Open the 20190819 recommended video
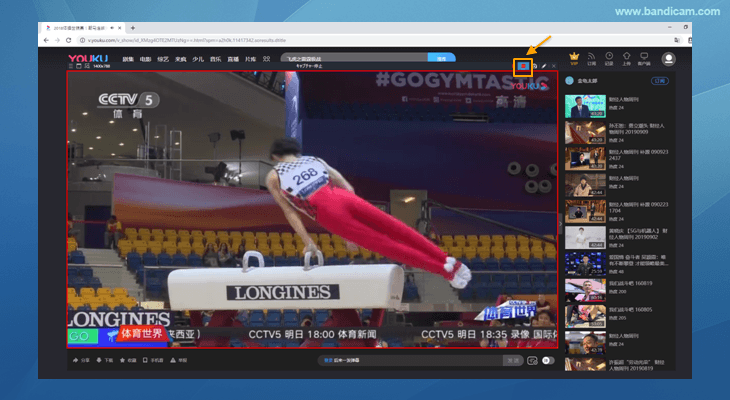 coord(636,365)
